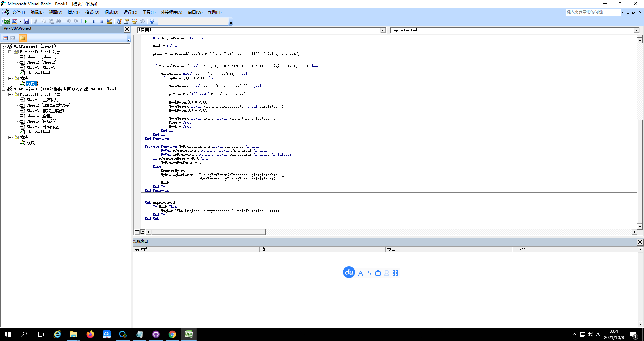Insert a new UserForm from the toolbar
The width and height of the screenshot is (644, 341).
15,21
